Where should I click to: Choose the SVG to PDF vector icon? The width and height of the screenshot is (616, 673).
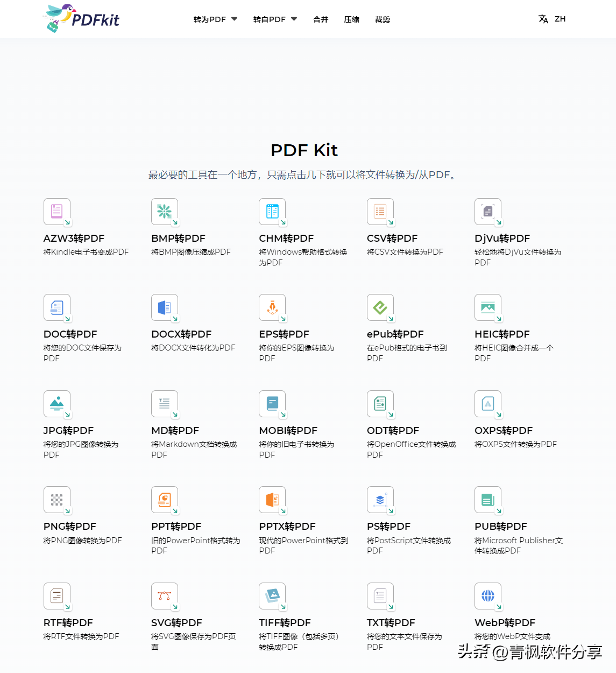tap(165, 596)
